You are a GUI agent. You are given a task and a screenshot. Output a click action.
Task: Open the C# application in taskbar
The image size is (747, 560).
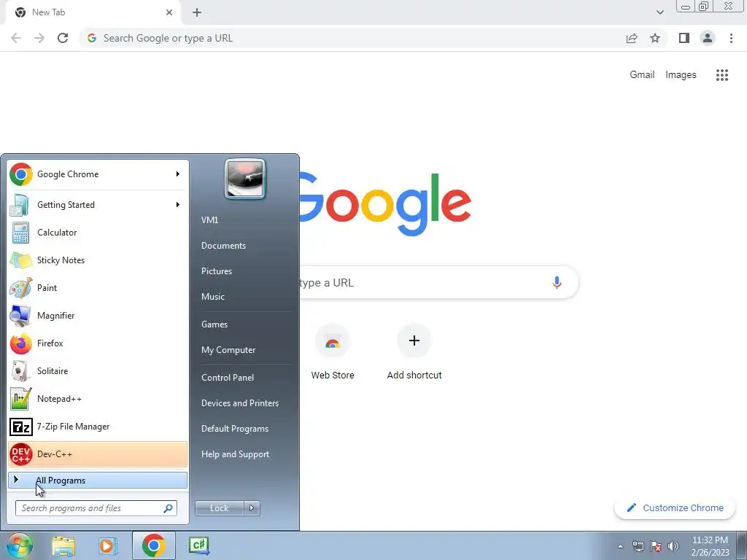pos(198,545)
